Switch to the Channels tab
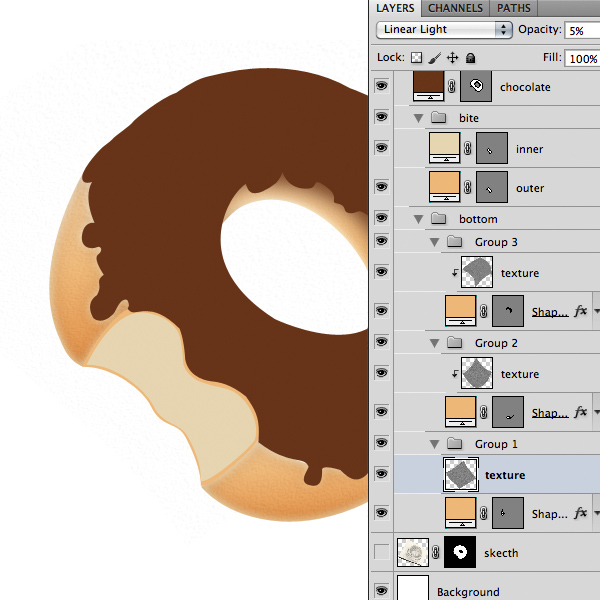The width and height of the screenshot is (600, 600). point(455,8)
